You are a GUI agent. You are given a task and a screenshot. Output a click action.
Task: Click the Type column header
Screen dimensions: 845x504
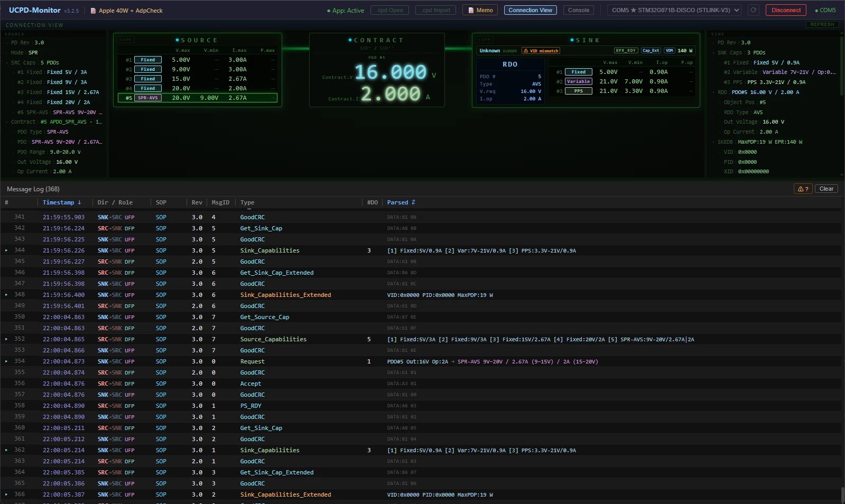[x=247, y=202]
